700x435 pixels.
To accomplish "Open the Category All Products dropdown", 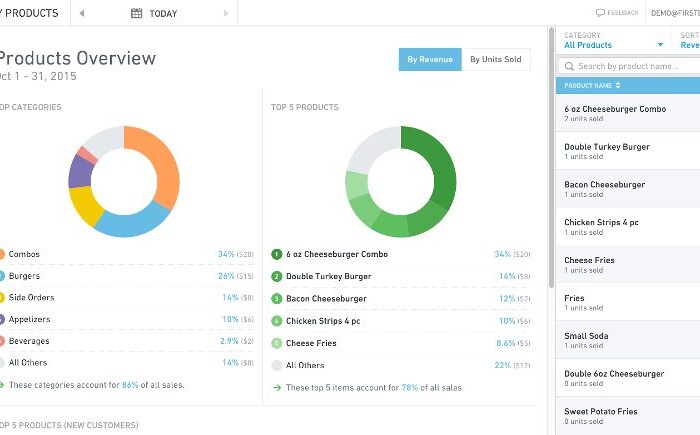I will 614,45.
